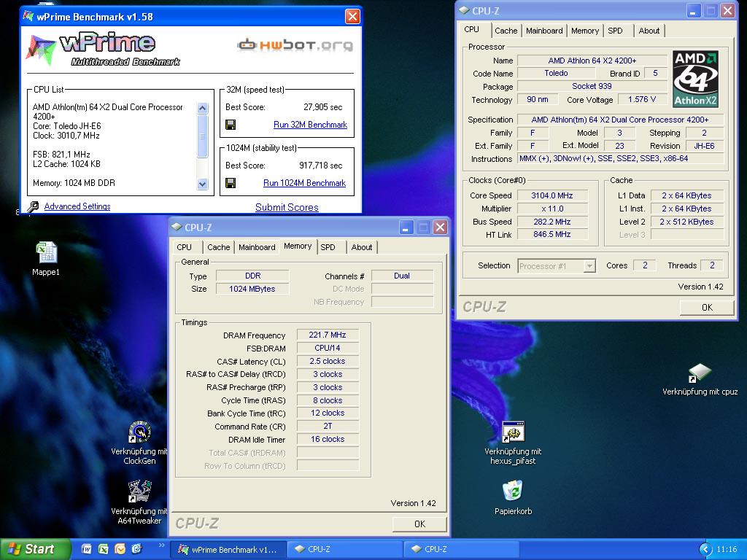Click the CPU name field Athlon 64 X2 4200+
Viewport: 747px width, 560px height.
coord(592,61)
